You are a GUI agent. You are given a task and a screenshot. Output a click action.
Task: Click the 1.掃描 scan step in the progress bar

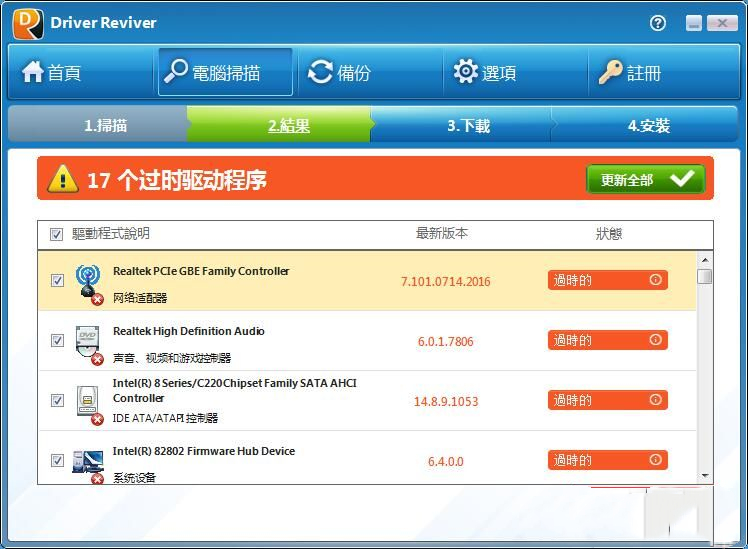coord(105,126)
